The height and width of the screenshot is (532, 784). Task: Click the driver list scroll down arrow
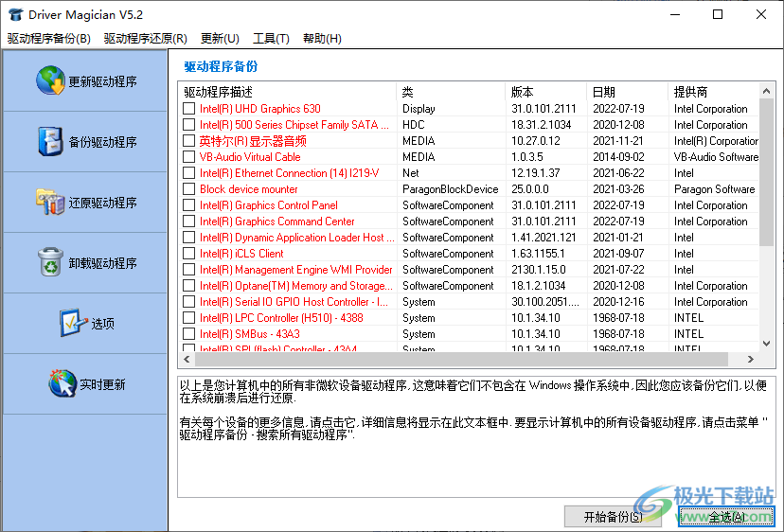pos(766,344)
